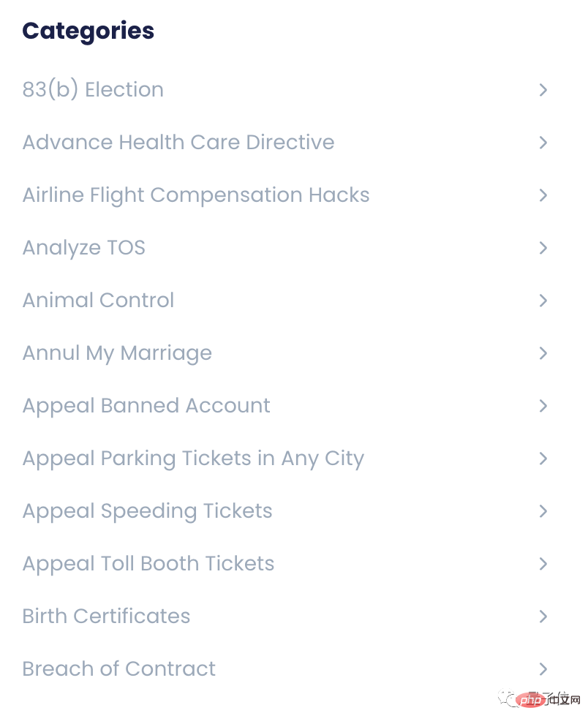588x724 pixels.
Task: Click the chevron next to Breach of Contract
Action: (543, 669)
